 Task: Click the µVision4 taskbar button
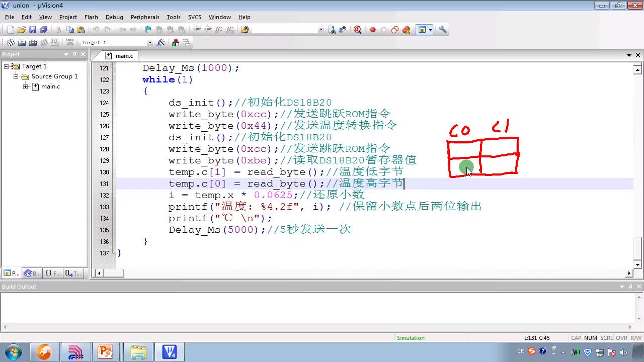click(x=169, y=352)
